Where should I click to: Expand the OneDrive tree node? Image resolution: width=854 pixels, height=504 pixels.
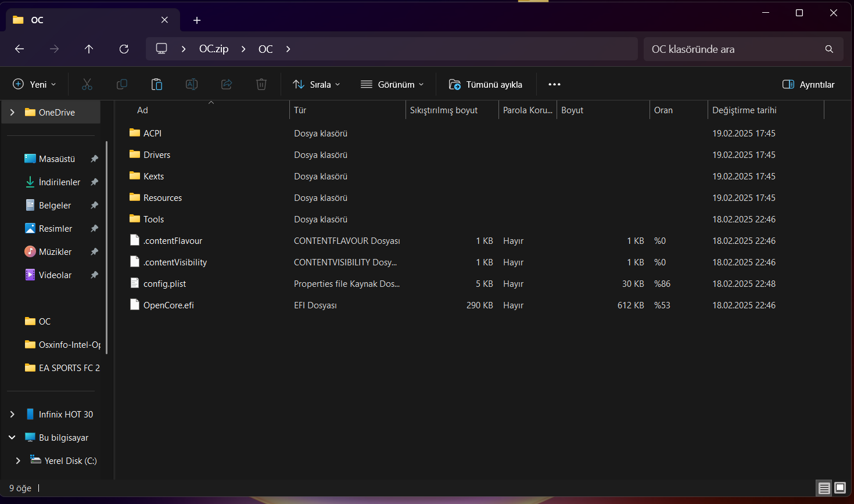12,112
